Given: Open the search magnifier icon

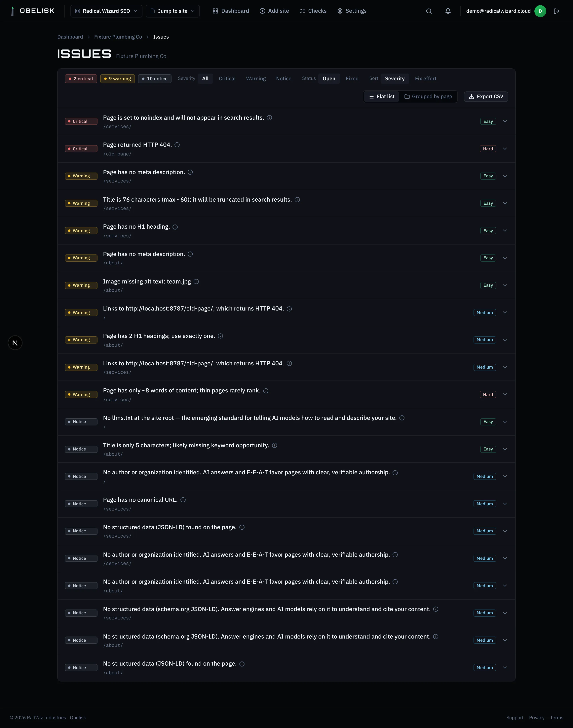Looking at the screenshot, I should coord(429,11).
